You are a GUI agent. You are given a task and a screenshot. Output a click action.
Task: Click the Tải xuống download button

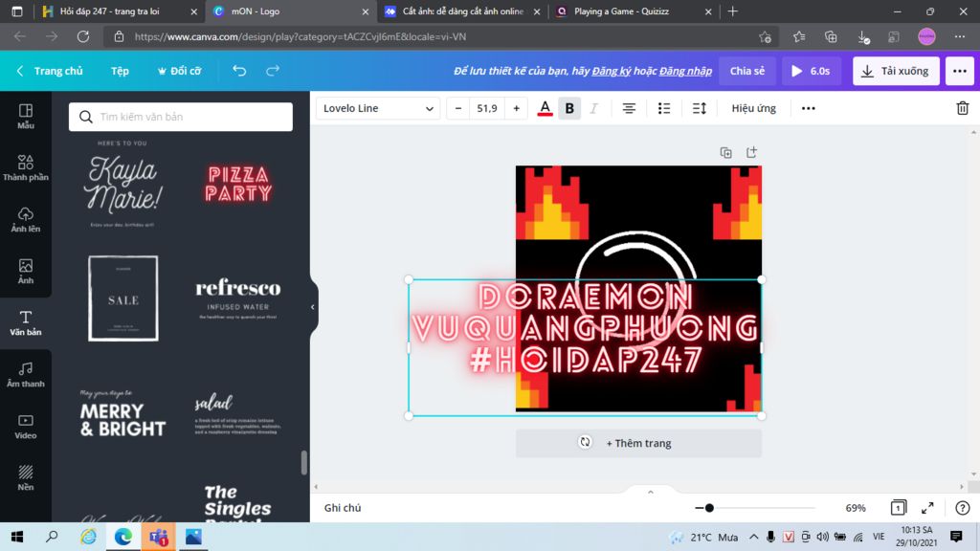896,71
